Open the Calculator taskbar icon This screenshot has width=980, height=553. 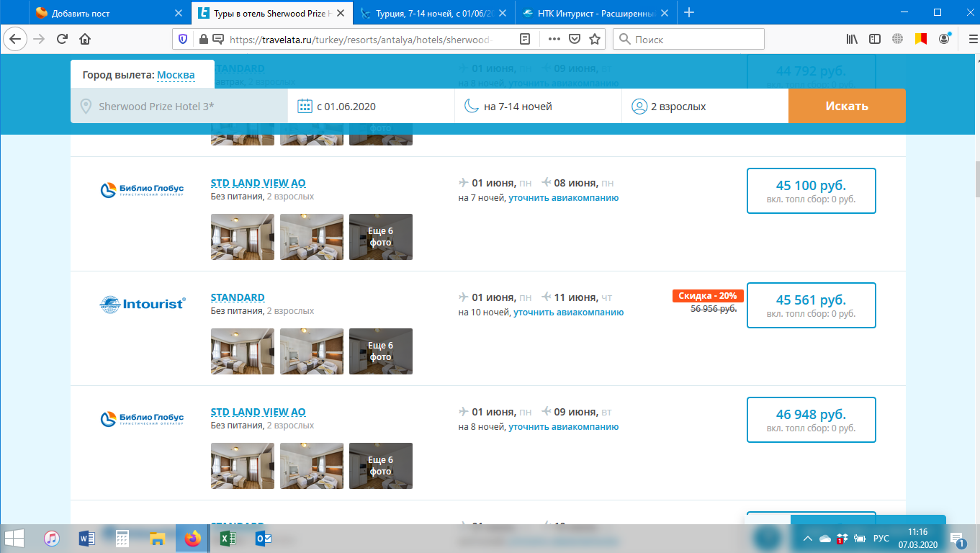[x=122, y=538]
